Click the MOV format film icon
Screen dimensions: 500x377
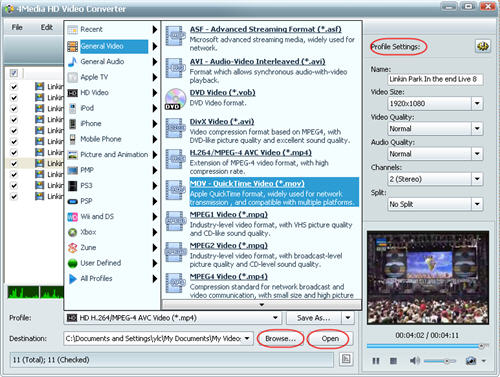pyautogui.click(x=175, y=190)
